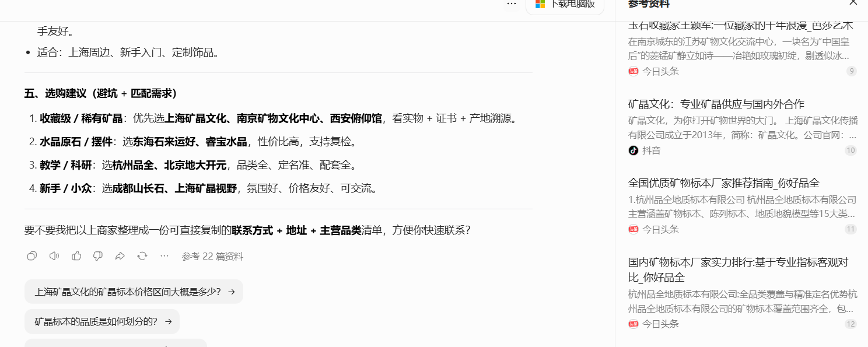Click bold text 东海石来运好、睿宝水晶
This screenshot has height=347, width=868.
190,142
